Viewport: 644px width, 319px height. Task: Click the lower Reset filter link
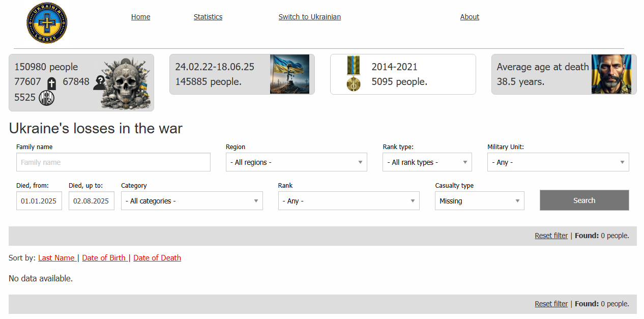tap(551, 304)
